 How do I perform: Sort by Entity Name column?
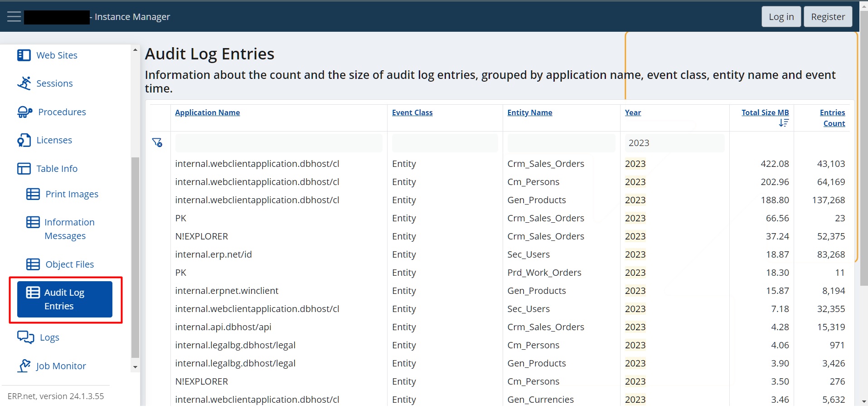pos(529,112)
